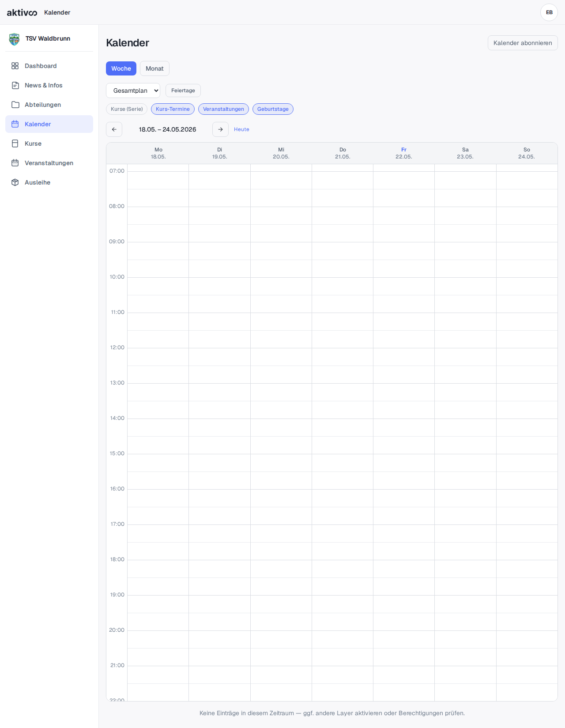This screenshot has height=728, width=565.
Task: Click the Do 21.05. column header
Action: [x=343, y=153]
